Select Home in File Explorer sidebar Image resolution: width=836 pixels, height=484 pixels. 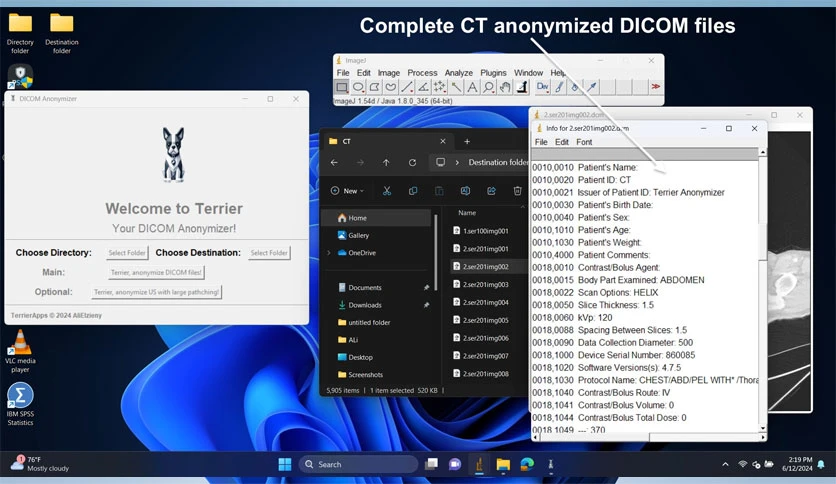click(376, 218)
